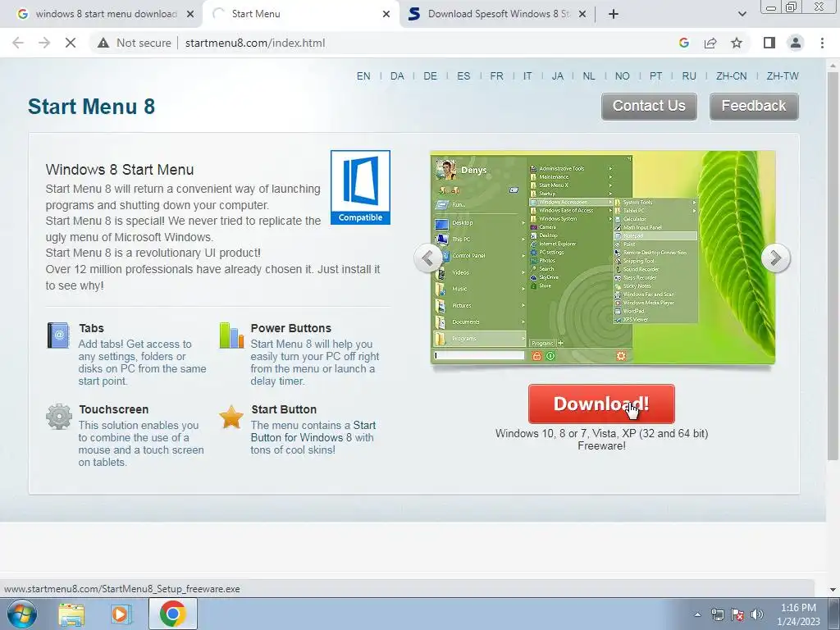The image size is (840, 630).
Task: Switch site language to DE
Action: (x=430, y=76)
